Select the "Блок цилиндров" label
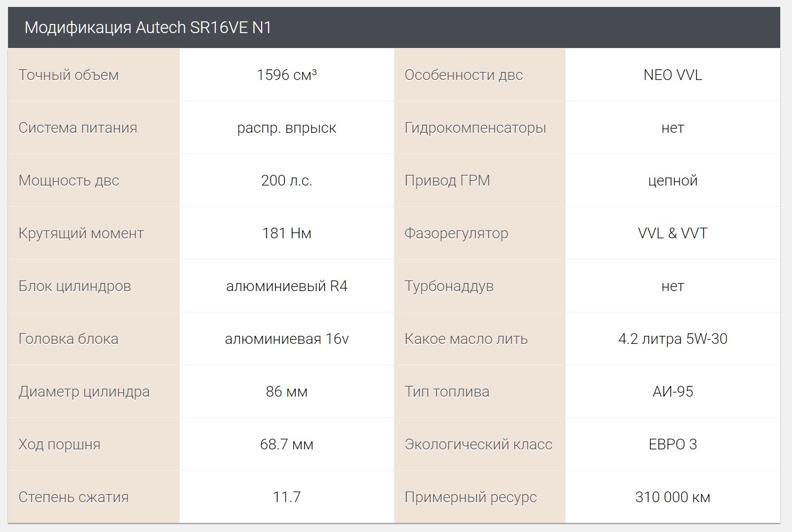This screenshot has height=532, width=792. click(75, 286)
